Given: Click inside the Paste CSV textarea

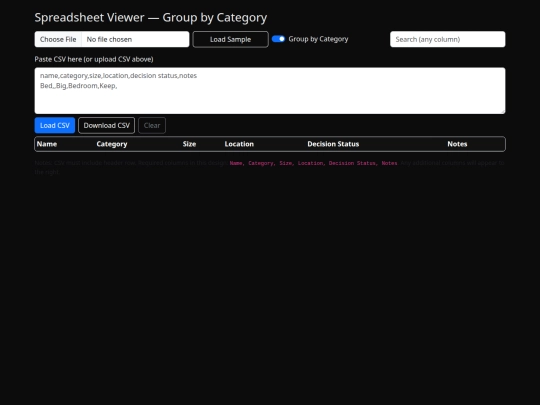Looking at the screenshot, I should pyautogui.click(x=270, y=91).
